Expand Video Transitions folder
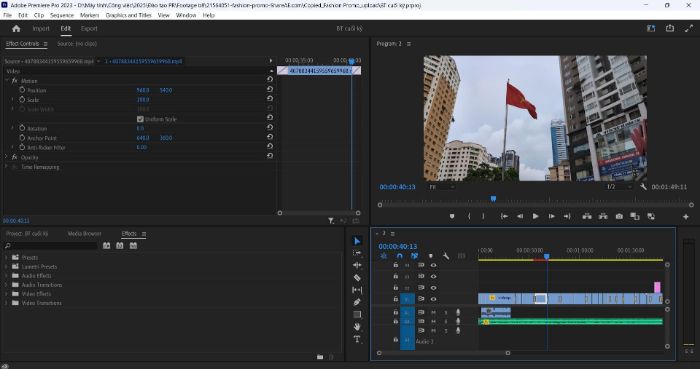The width and height of the screenshot is (700, 369). click(6, 303)
